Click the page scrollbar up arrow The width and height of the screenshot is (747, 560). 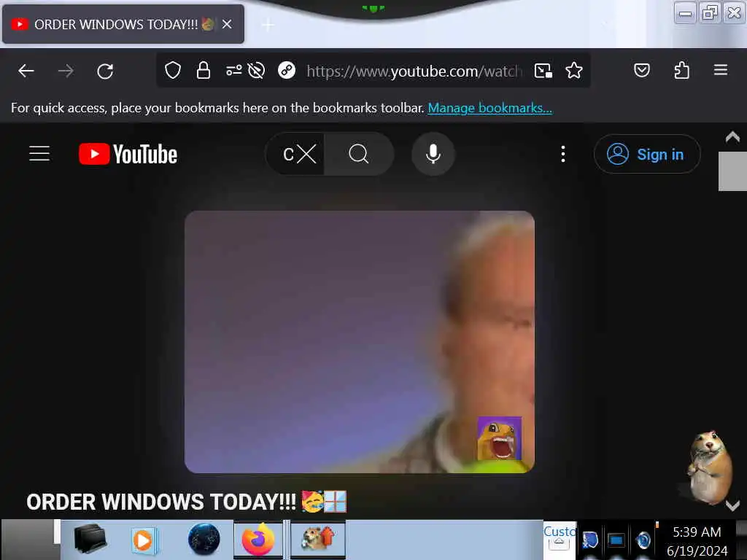tap(732, 137)
